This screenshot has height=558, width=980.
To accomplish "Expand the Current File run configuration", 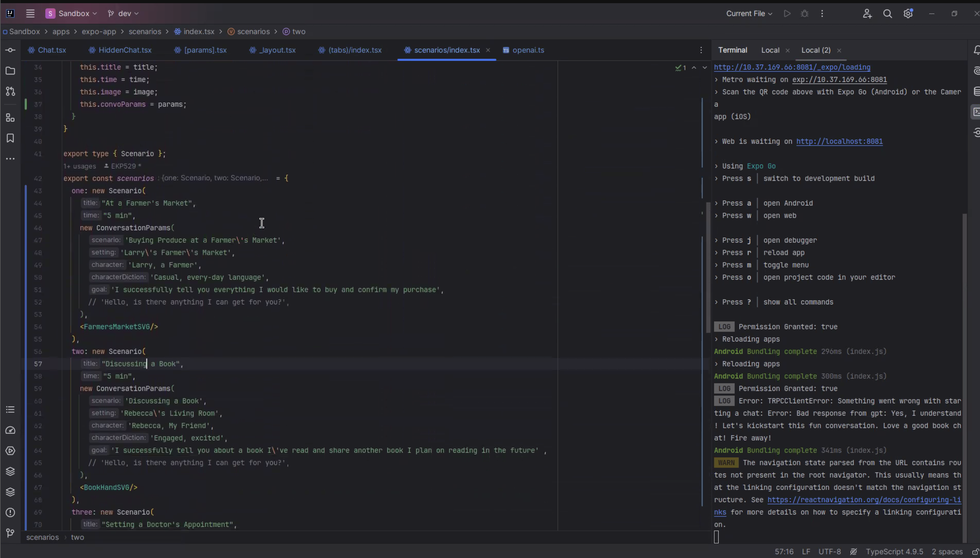I will pyautogui.click(x=749, y=14).
